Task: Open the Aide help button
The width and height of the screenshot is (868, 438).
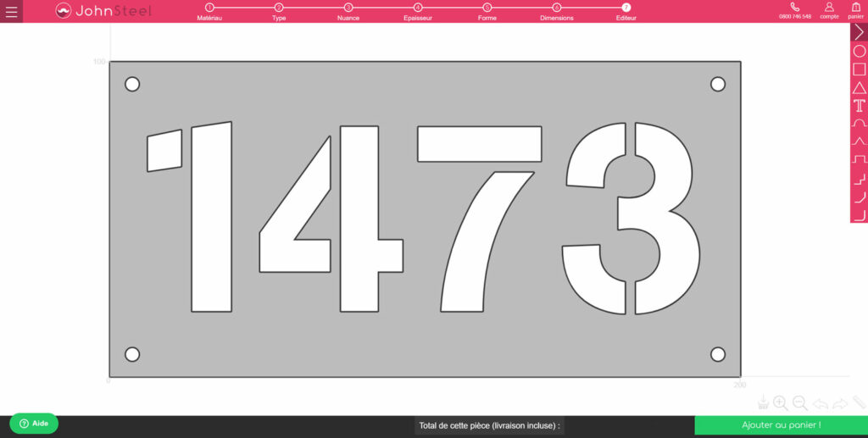Action: [x=34, y=424]
